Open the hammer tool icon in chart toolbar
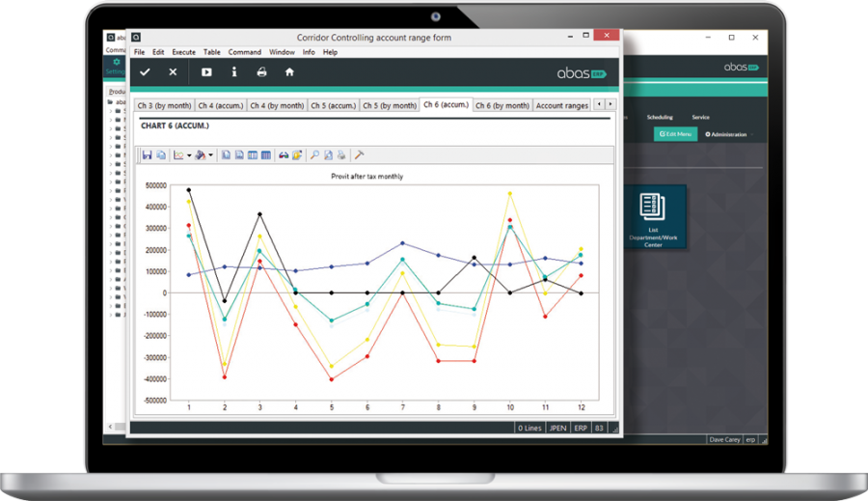The height and width of the screenshot is (501, 868). tap(359, 154)
